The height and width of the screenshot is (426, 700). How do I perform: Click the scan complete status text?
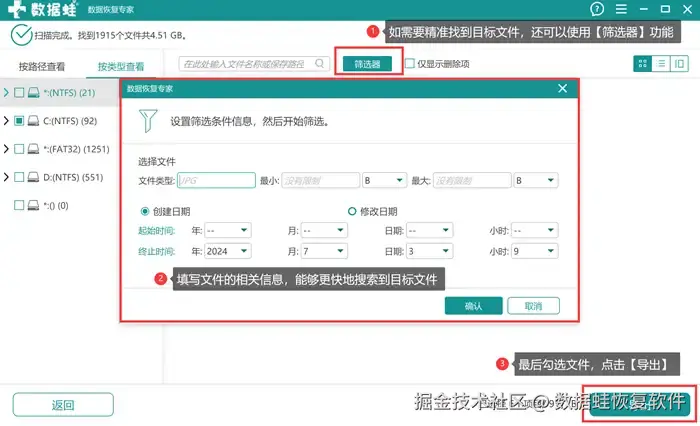110,35
